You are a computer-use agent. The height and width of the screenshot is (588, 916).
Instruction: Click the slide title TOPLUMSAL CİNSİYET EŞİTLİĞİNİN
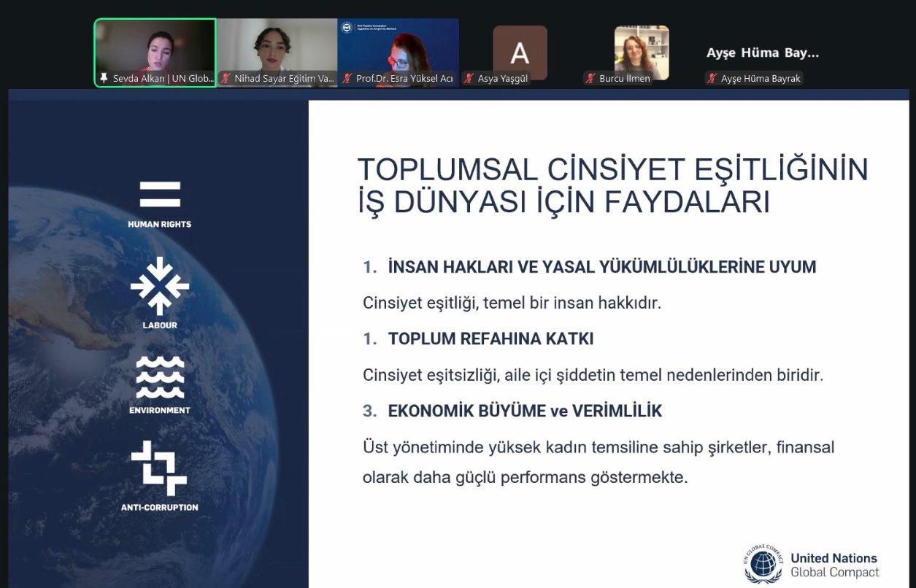612,170
